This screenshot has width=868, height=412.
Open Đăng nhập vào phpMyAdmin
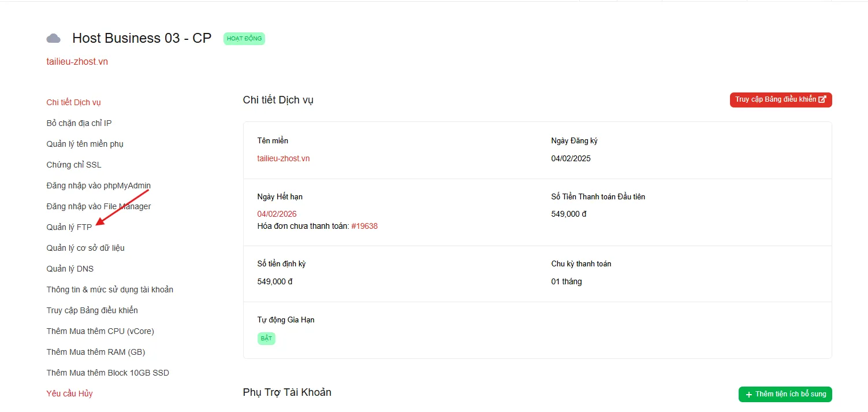pyautogui.click(x=99, y=185)
